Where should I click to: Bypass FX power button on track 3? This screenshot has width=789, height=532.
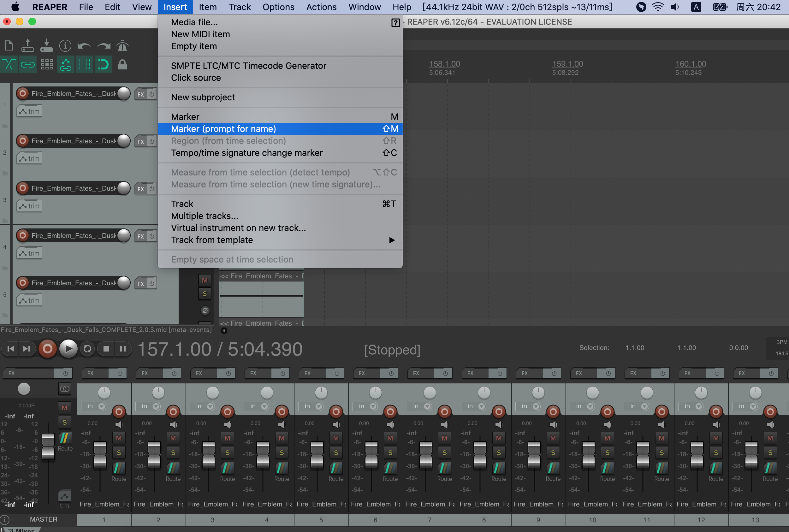[x=152, y=189]
